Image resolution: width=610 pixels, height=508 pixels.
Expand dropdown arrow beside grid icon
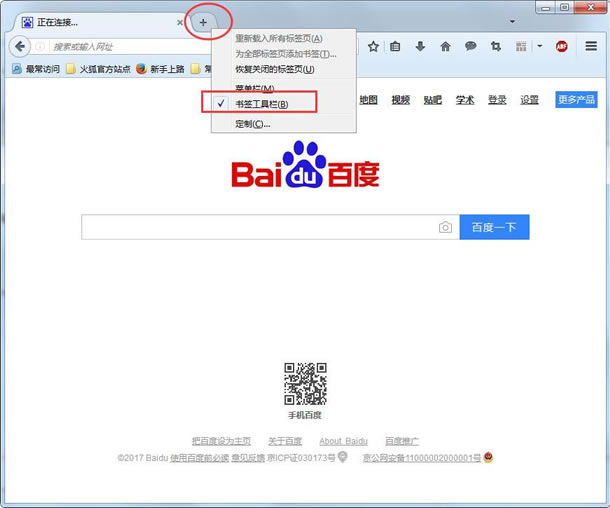(540, 46)
